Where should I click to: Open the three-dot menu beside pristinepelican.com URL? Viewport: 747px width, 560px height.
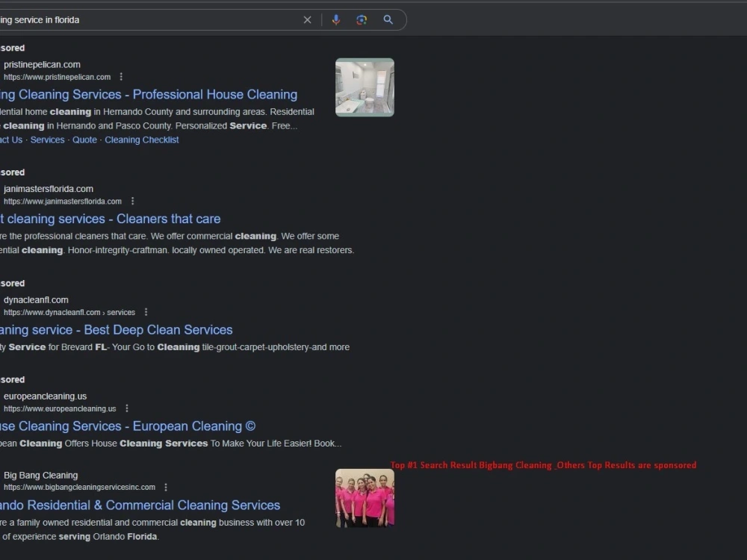point(121,77)
